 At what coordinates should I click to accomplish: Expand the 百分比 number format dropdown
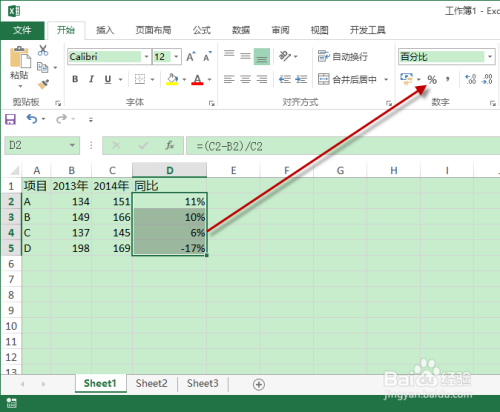coord(490,57)
